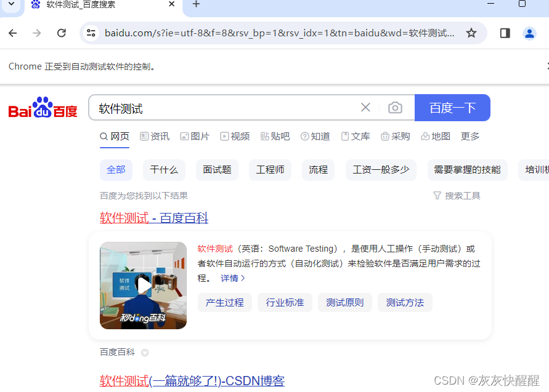Open image search with the camera icon

coord(395,107)
